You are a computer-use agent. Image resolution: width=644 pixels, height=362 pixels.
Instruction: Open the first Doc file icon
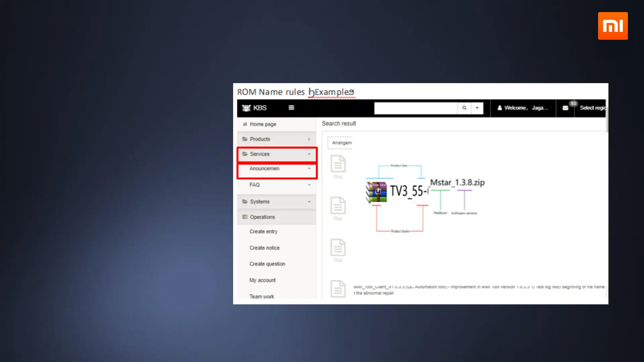pyautogui.click(x=338, y=164)
